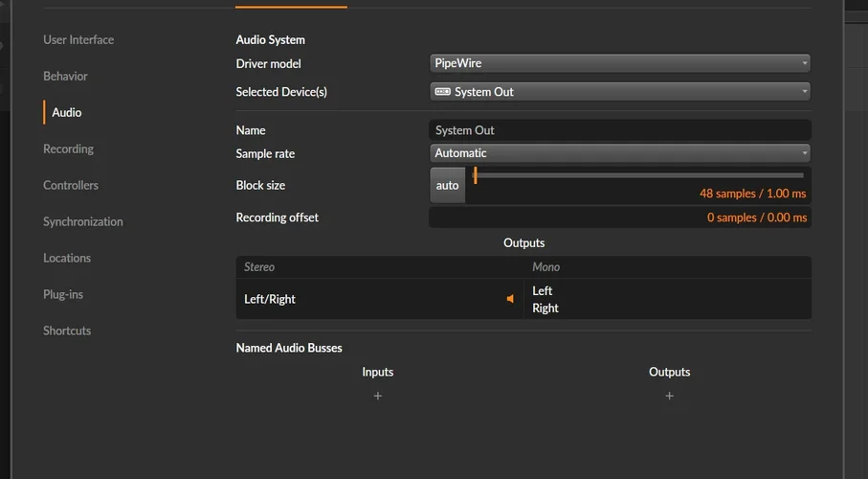Click the Name field showing System Out
The image size is (868, 479).
point(620,130)
